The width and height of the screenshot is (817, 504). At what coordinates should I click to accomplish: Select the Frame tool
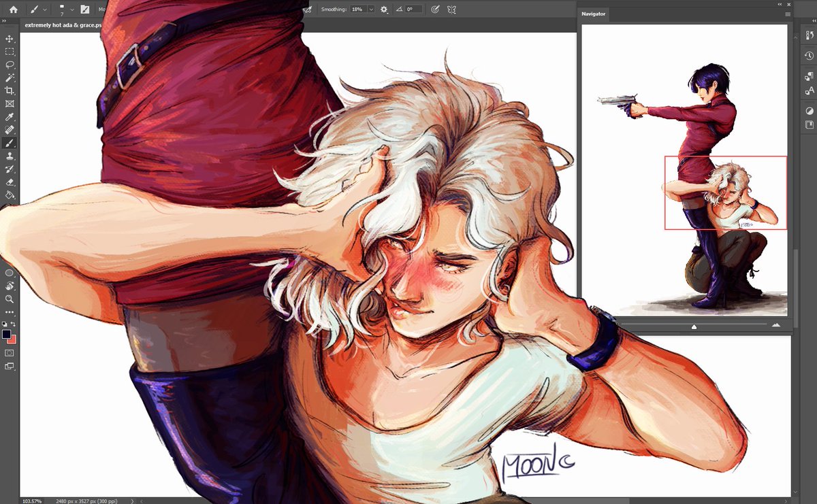click(x=10, y=104)
